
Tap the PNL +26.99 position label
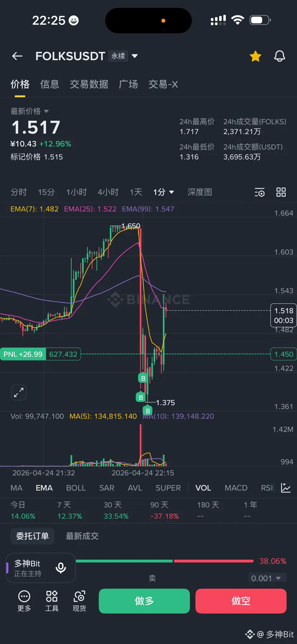[x=23, y=354]
